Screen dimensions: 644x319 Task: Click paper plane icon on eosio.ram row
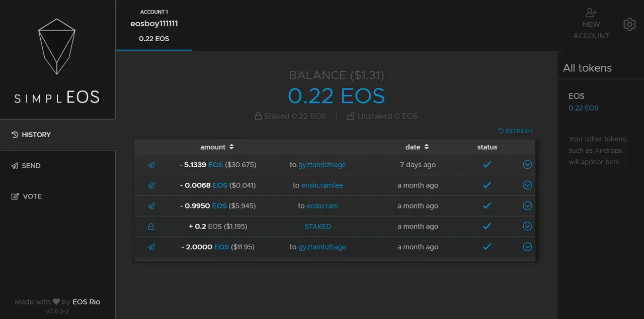(151, 206)
